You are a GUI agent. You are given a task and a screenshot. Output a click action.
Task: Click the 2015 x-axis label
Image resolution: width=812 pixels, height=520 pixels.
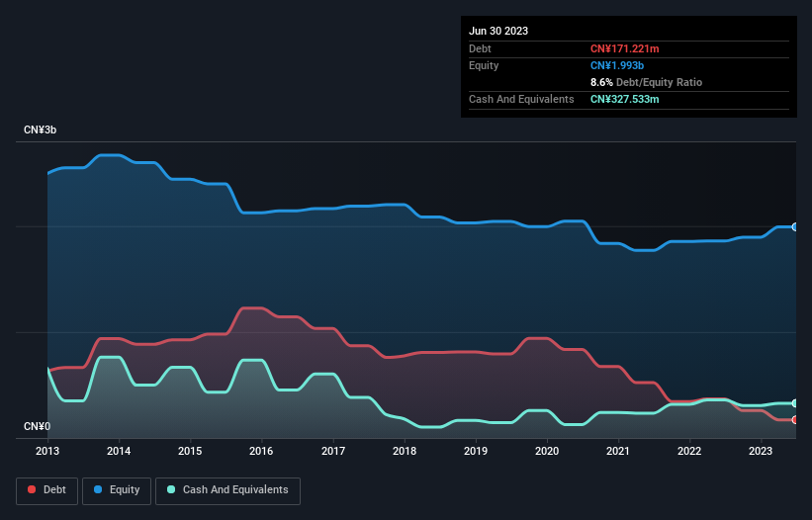(190, 451)
